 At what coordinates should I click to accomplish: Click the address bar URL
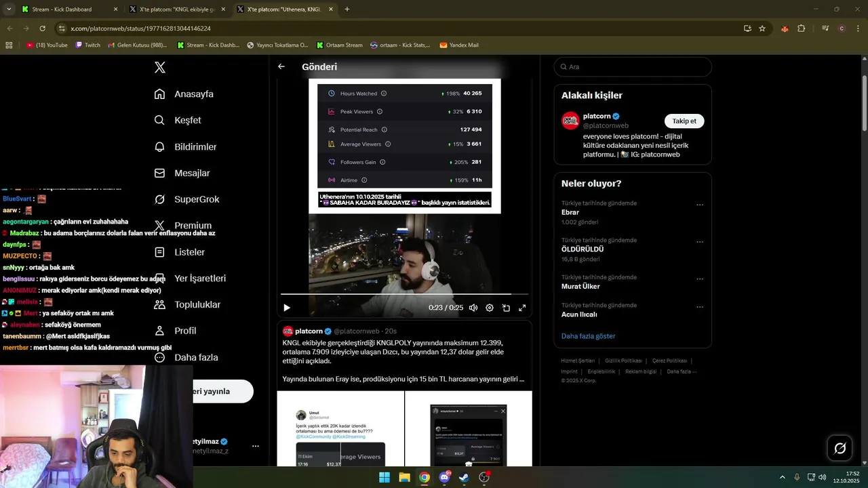(140, 28)
